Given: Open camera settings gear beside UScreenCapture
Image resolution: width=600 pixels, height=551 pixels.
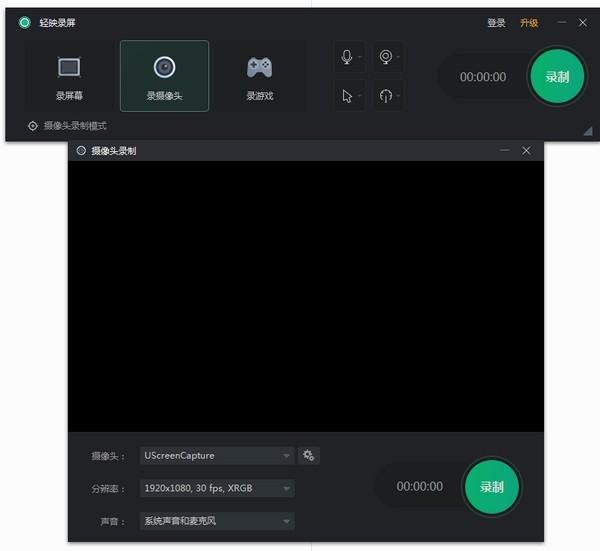Looking at the screenshot, I should [309, 455].
